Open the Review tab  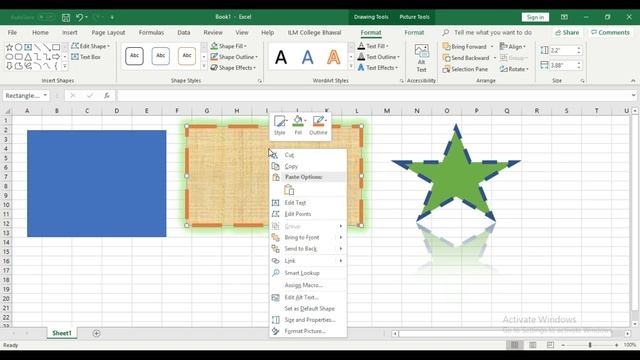(213, 32)
